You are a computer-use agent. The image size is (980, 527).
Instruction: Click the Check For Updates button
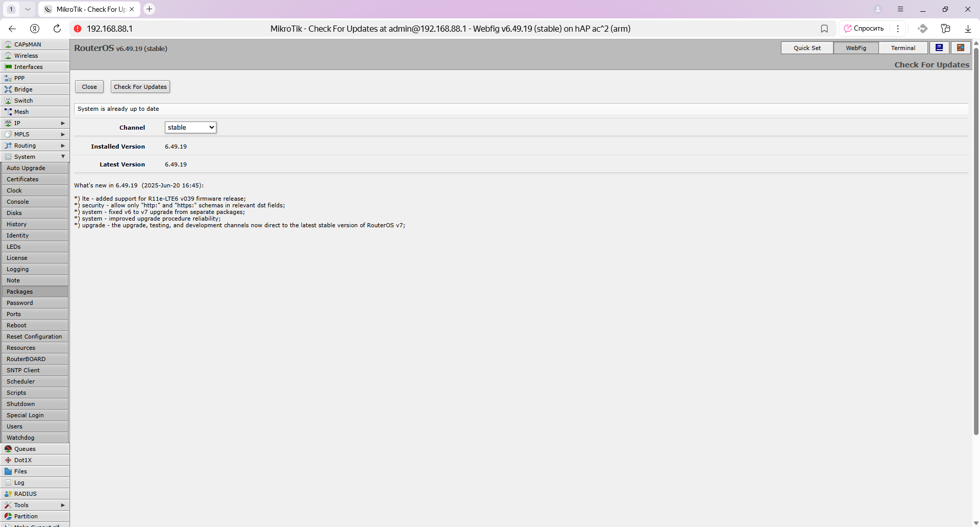140,87
